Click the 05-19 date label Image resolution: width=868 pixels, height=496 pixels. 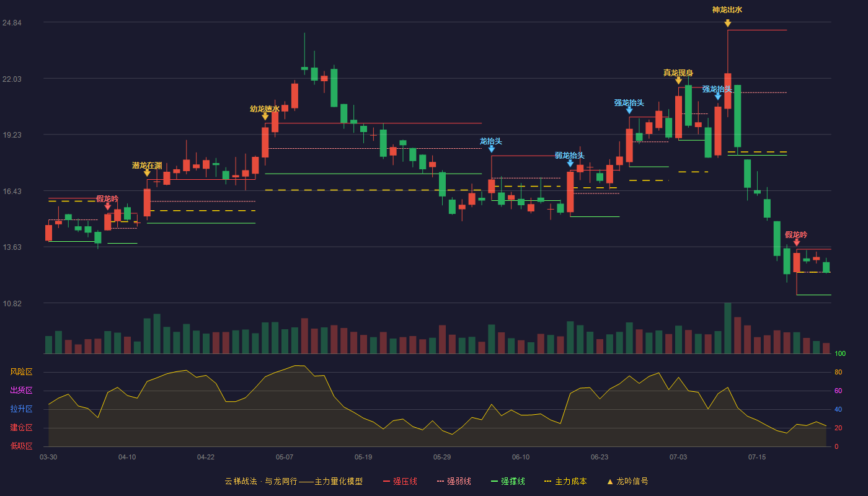click(363, 457)
